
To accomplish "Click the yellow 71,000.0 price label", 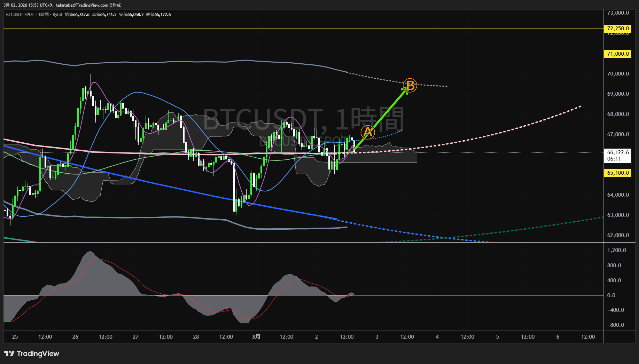I will pyautogui.click(x=617, y=54).
